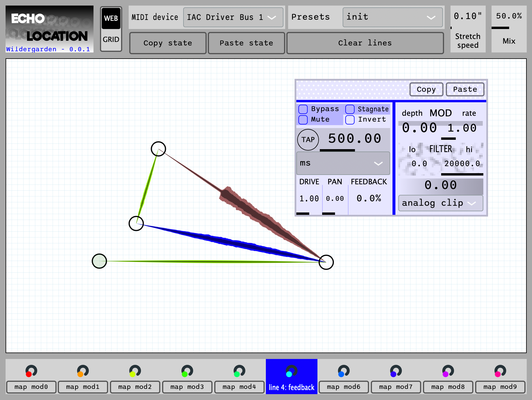Click the green map mod3 knob
This screenshot has width=532, height=400.
[187, 371]
